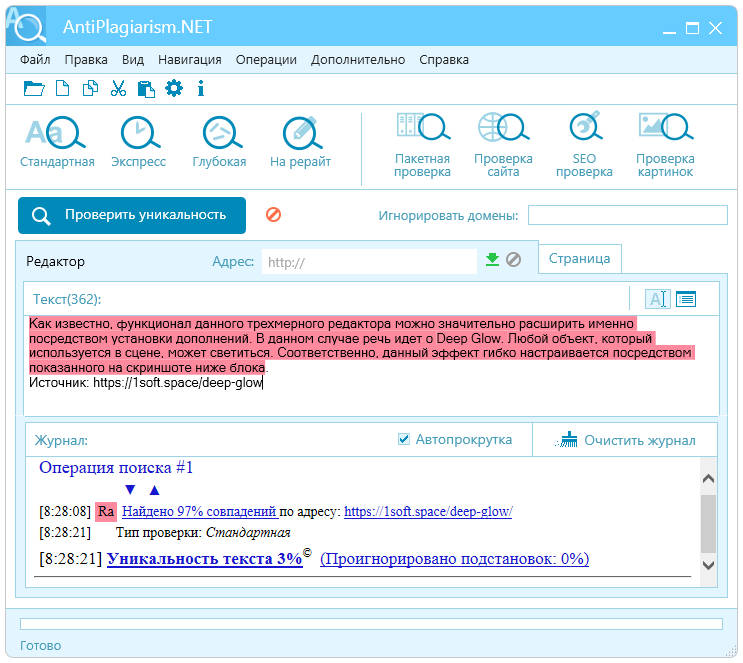Jump to next result with down triangle
Image resolution: width=743 pixels, height=663 pixels.
coord(130,490)
